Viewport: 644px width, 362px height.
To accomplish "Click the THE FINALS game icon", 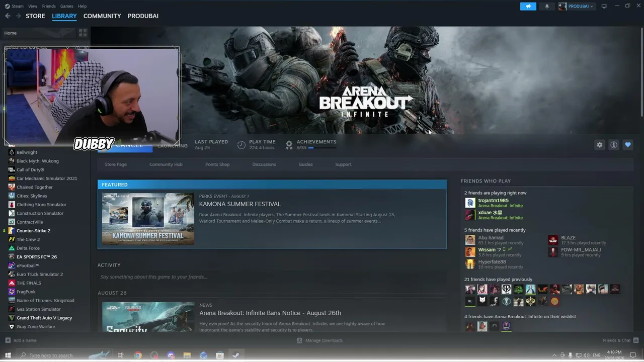I will click(12, 283).
